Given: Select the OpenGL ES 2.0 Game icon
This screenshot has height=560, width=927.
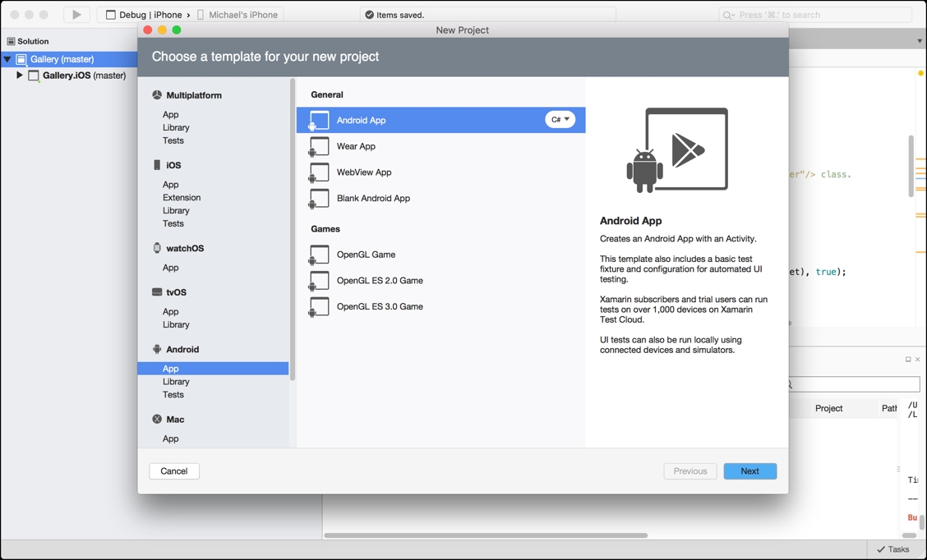Looking at the screenshot, I should 319,280.
